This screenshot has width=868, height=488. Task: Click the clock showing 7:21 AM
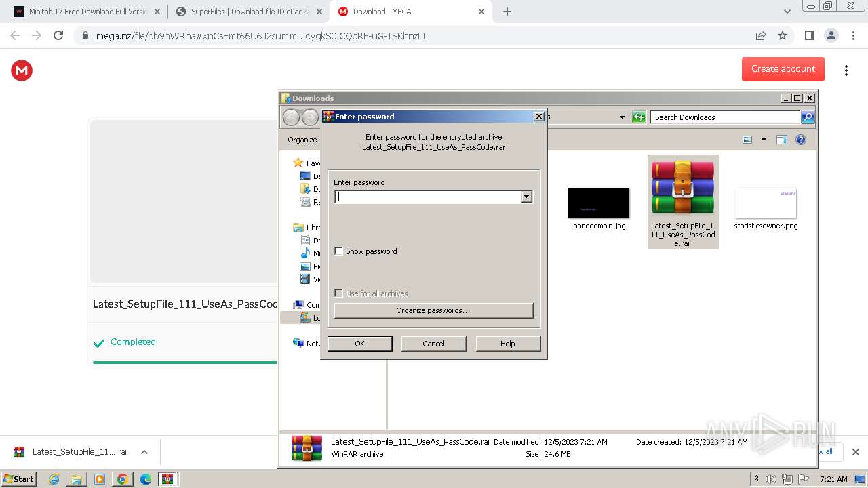[833, 479]
